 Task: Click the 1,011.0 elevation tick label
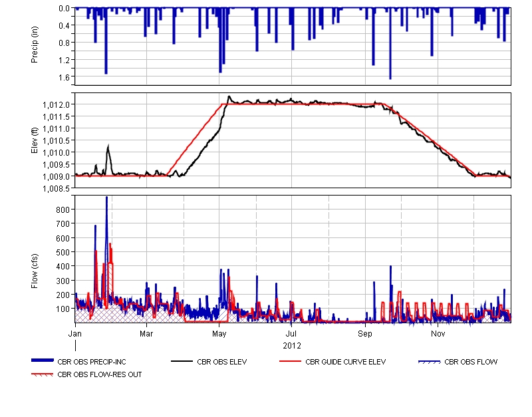(57, 129)
